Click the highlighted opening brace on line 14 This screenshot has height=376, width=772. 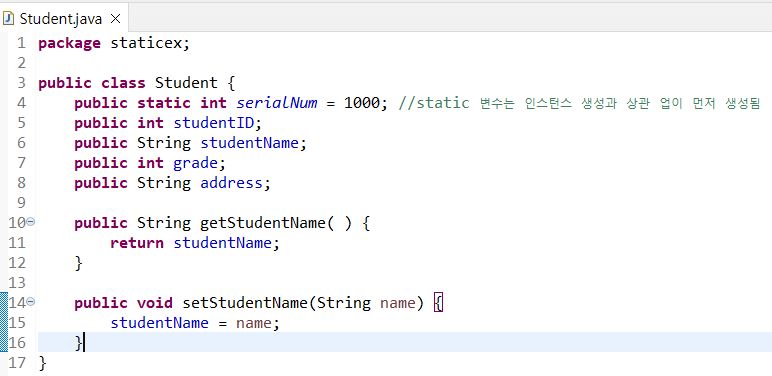tap(439, 303)
